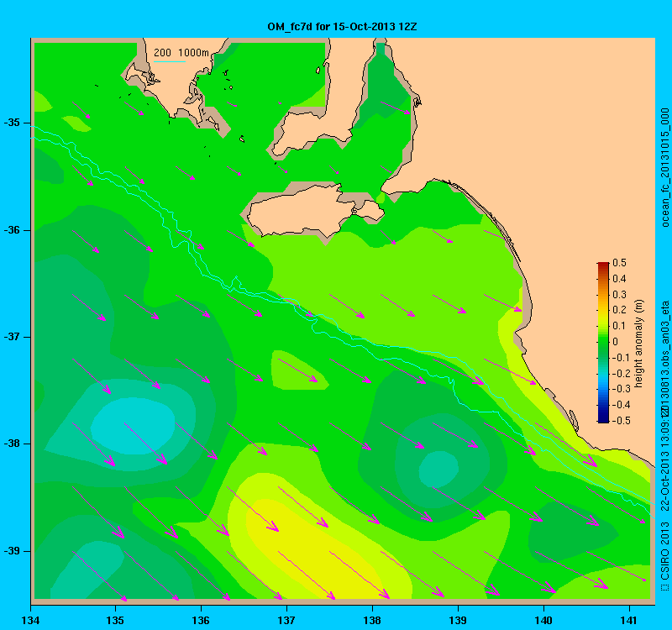Click the "134" longitude axis label
The image size is (672, 630).
coord(30,621)
